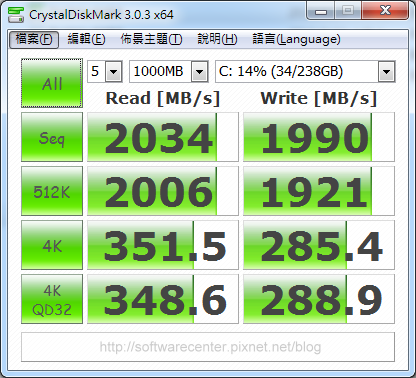Click the CrystalDiskMark title bar app icon
The image size is (416, 378).
click(16, 14)
